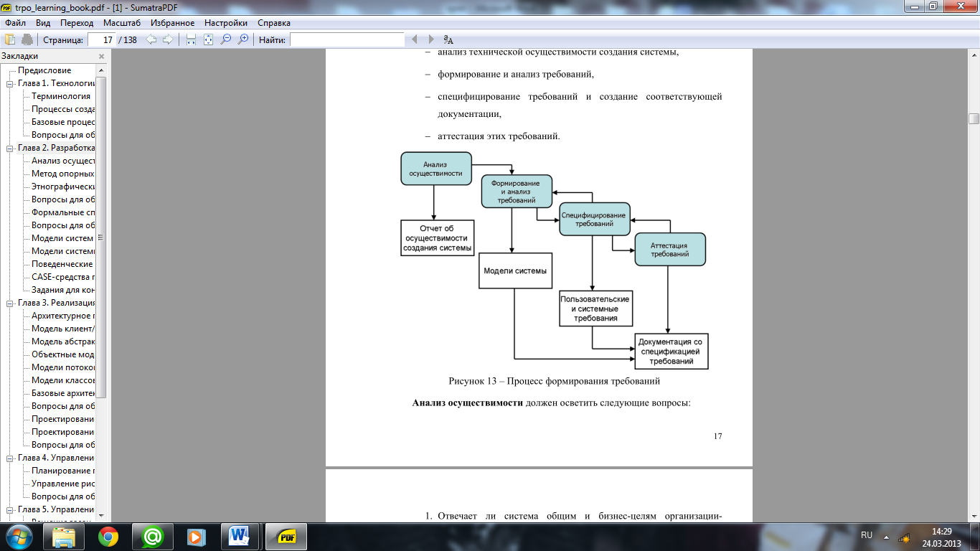Open the Файл menu
The image size is (980, 551).
tap(15, 23)
